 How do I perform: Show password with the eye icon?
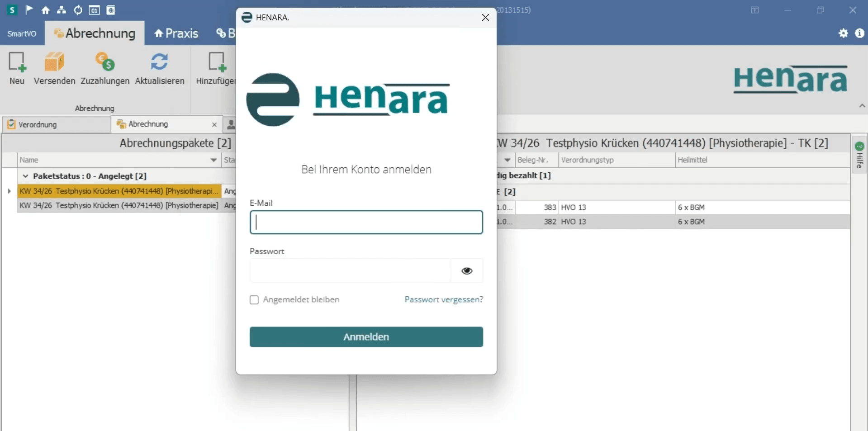pyautogui.click(x=467, y=270)
